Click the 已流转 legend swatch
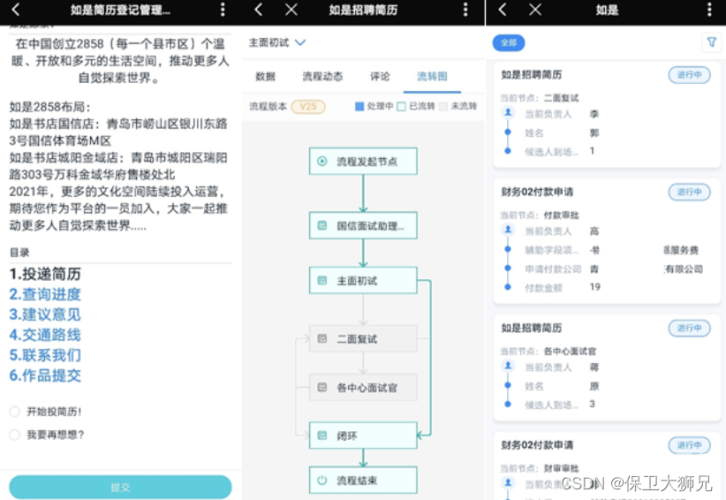Screen dimensions: 726x500 point(401,106)
